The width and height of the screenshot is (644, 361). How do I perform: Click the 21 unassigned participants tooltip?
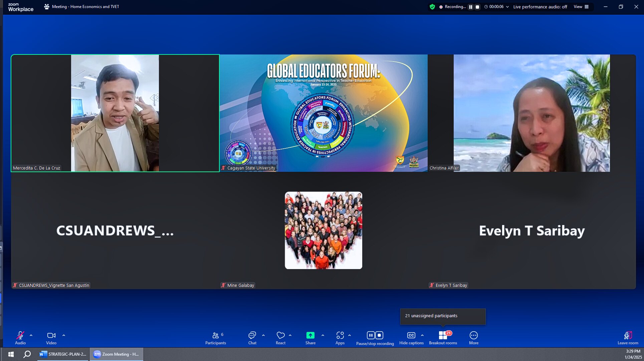(443, 316)
